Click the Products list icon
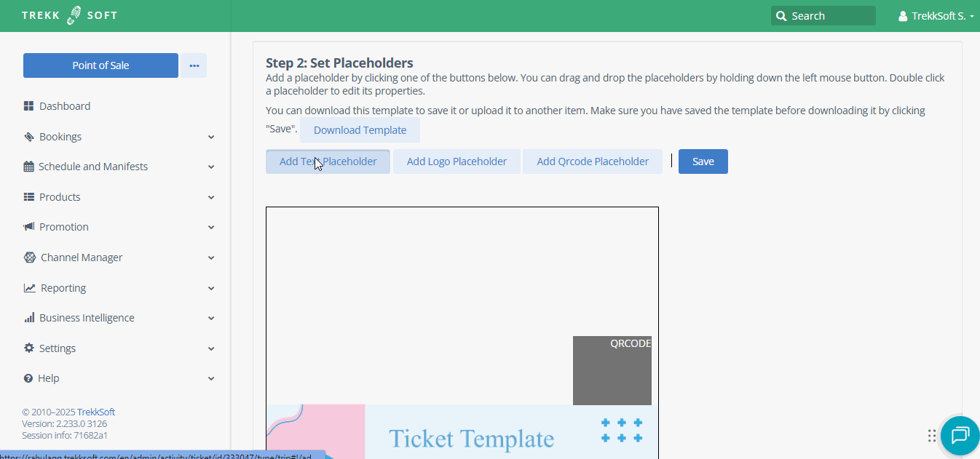This screenshot has width=980, height=459. pyautogui.click(x=28, y=196)
